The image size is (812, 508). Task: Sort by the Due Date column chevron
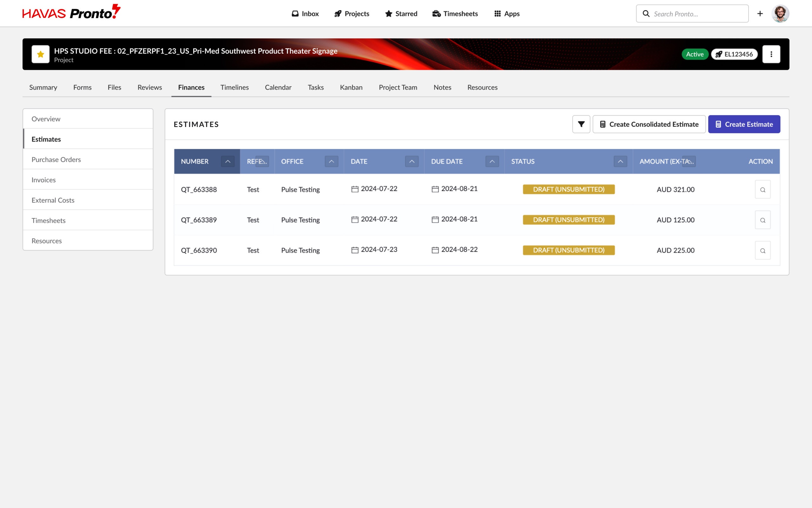[x=492, y=162]
